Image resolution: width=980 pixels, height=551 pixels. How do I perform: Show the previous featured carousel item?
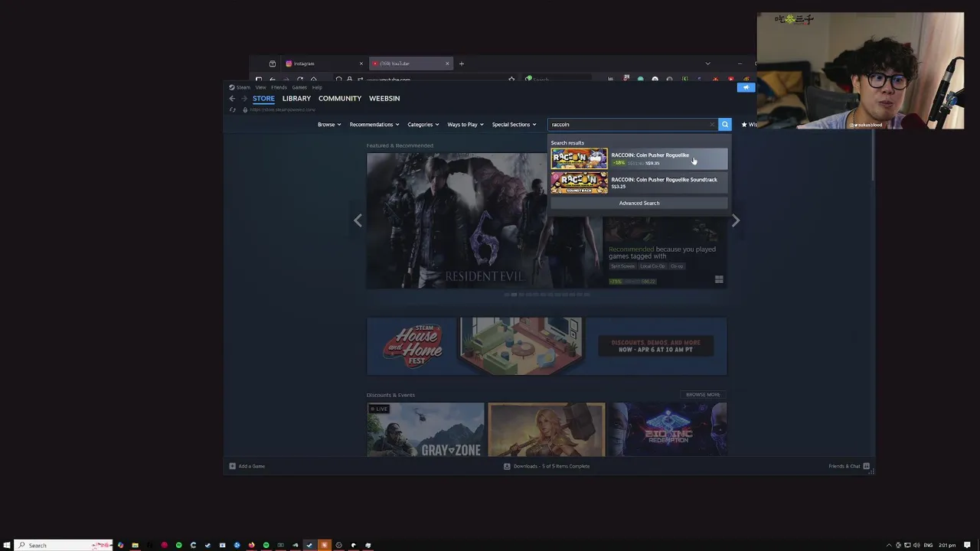pos(358,220)
